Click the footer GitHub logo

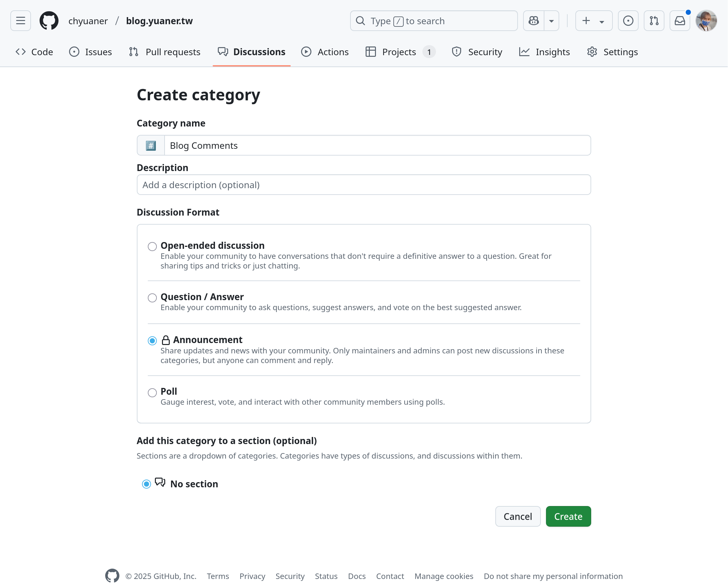coord(112,575)
